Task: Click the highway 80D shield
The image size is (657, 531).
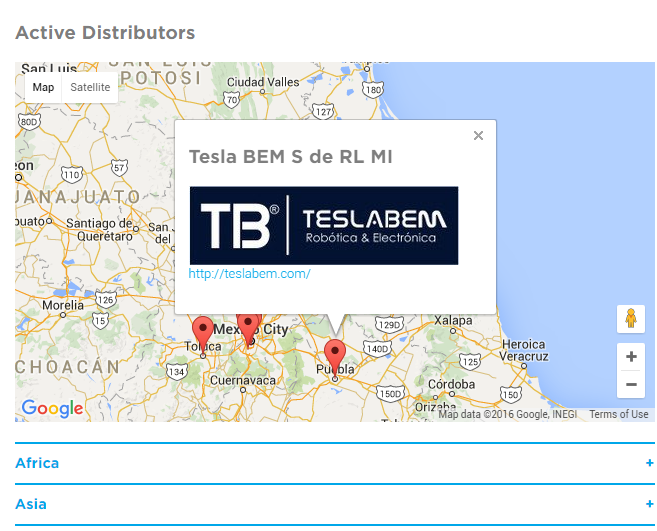Action: pos(29,122)
